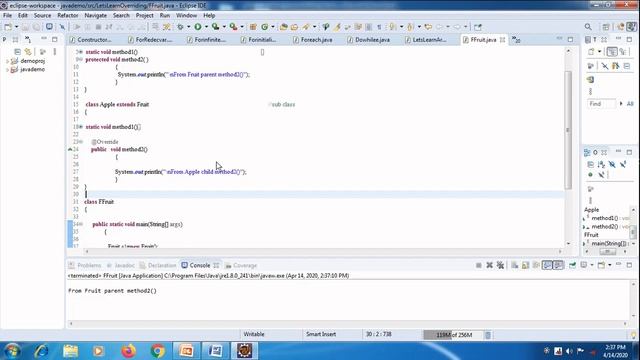Click the Collapse All icon in Package Explorer
The width and height of the screenshot is (640, 360).
[x=17, y=52]
